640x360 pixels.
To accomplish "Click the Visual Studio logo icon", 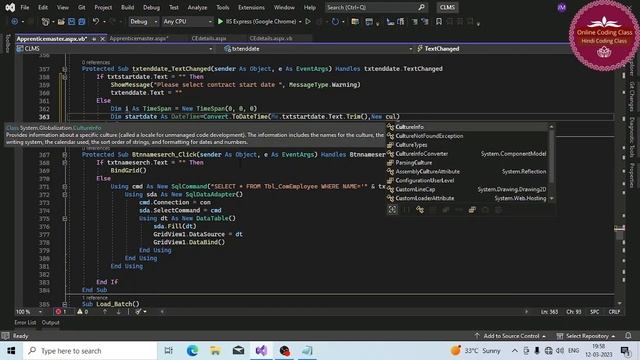I will pyautogui.click(x=10, y=7).
